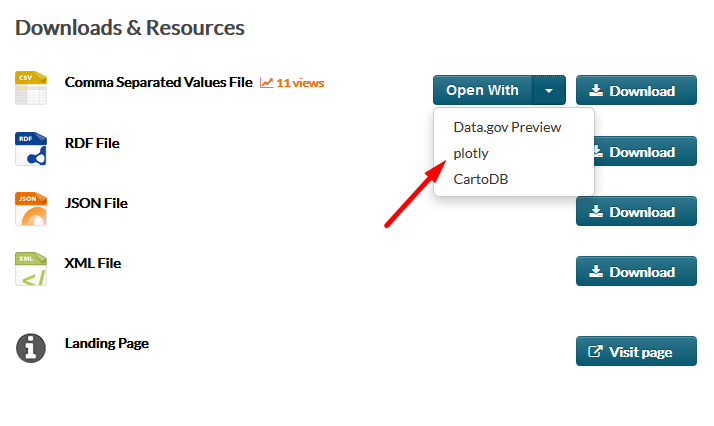The height and width of the screenshot is (426, 714).
Task: Select plotly from the Open With menu
Action: click(471, 153)
